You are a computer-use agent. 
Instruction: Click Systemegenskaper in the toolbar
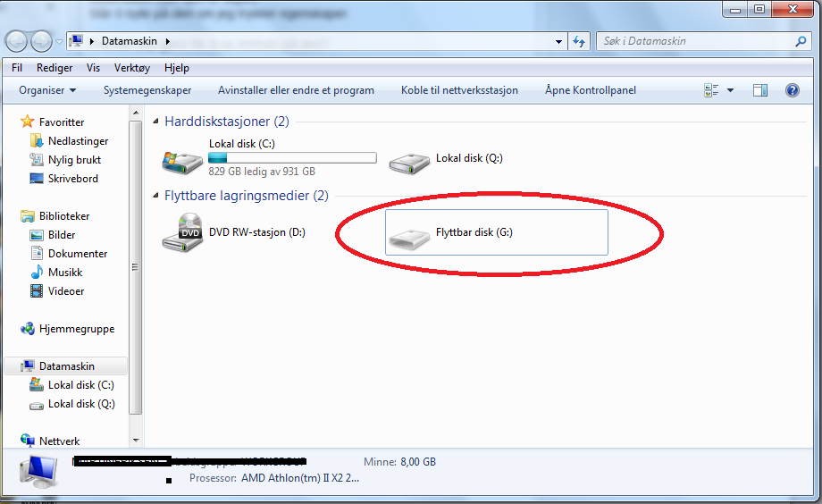[147, 90]
